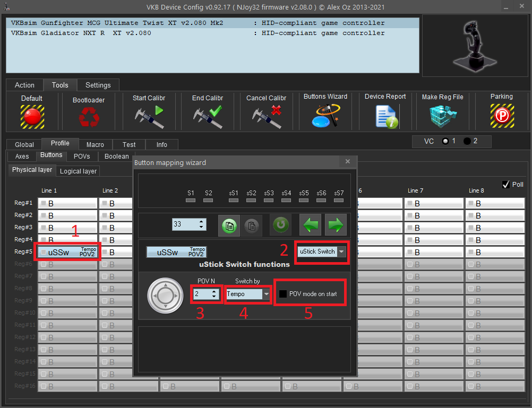The height and width of the screenshot is (408, 532).
Task: Click the paste clipboard icon in wizard
Action: click(x=252, y=225)
